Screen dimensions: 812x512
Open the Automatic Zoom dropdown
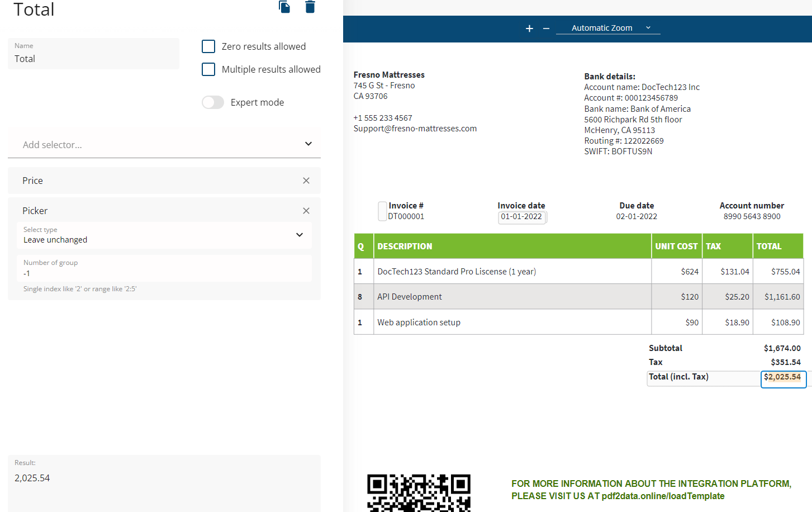coord(608,28)
